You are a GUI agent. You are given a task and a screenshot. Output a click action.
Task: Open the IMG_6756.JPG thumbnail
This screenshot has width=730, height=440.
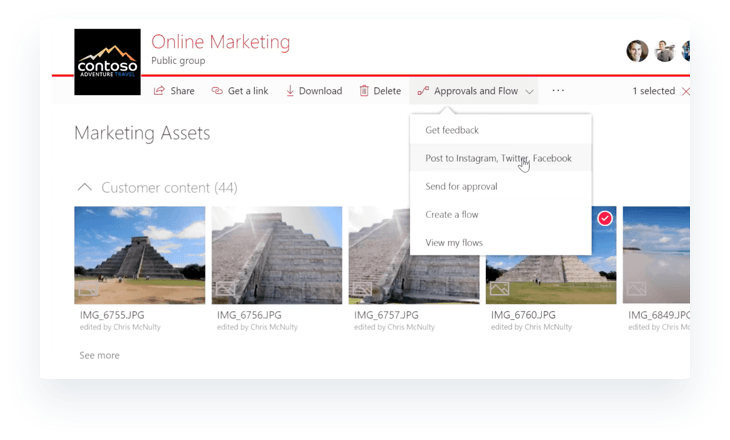(x=277, y=255)
